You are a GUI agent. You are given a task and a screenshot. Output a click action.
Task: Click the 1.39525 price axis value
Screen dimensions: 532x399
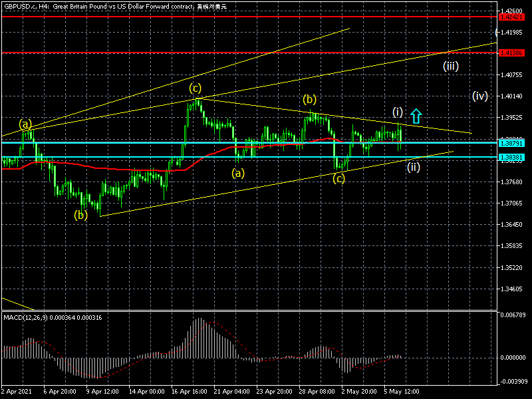tap(511, 118)
